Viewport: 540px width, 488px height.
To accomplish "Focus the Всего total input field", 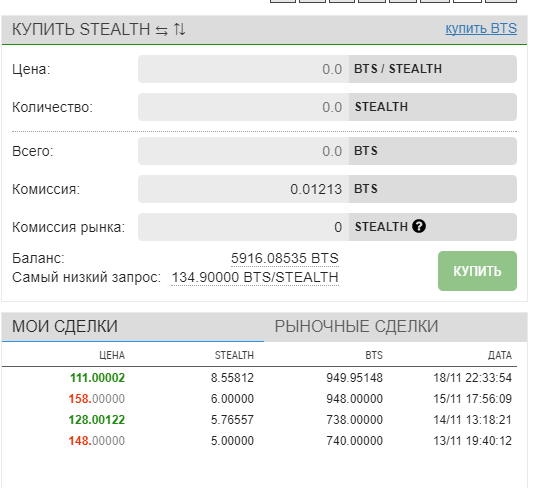I will tap(243, 151).
